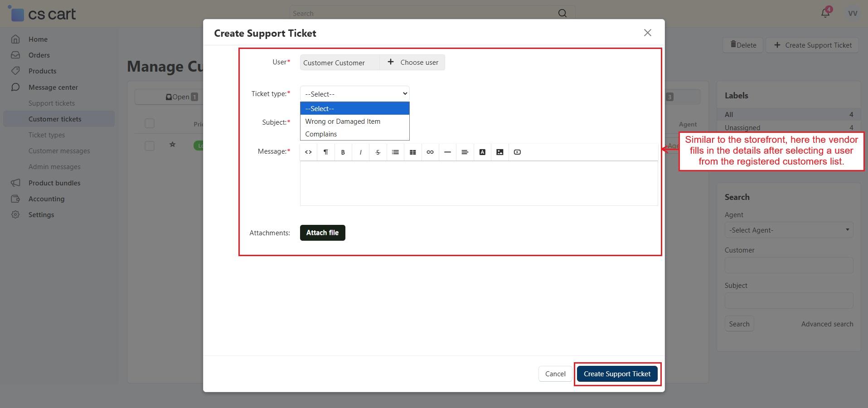Open Ticket types in the sidebar

pyautogui.click(x=47, y=135)
